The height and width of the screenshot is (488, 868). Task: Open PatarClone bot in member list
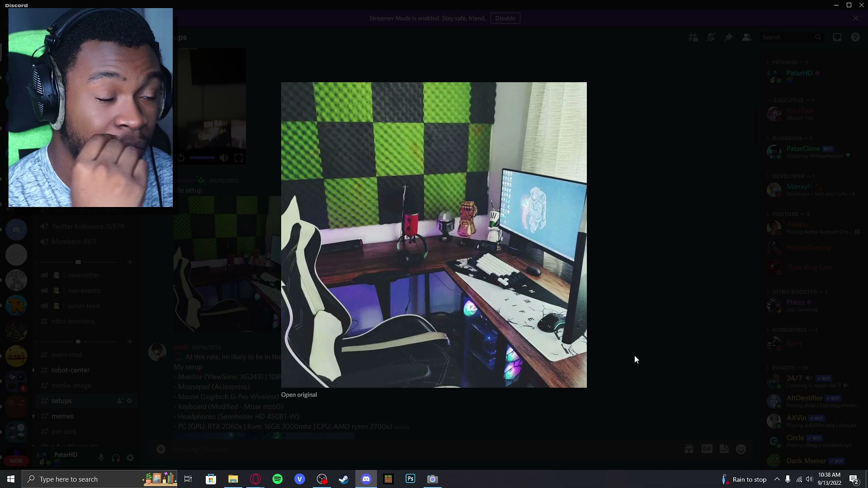814,152
